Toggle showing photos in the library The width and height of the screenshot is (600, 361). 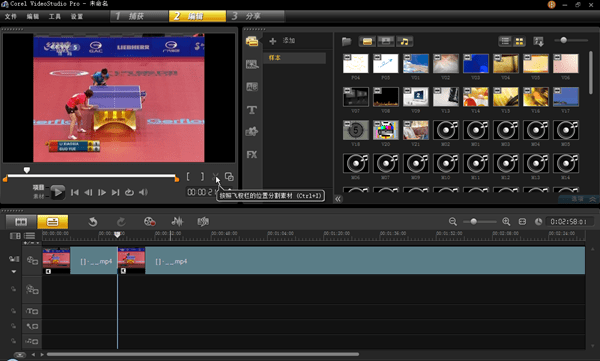[x=386, y=41]
